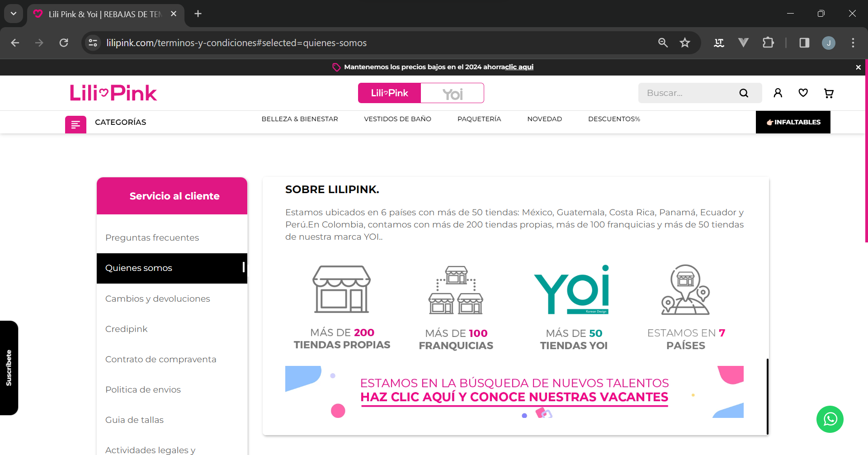This screenshot has width=868, height=455.
Task: Select Preguntas frecuentes in sidebar
Action: (172, 238)
